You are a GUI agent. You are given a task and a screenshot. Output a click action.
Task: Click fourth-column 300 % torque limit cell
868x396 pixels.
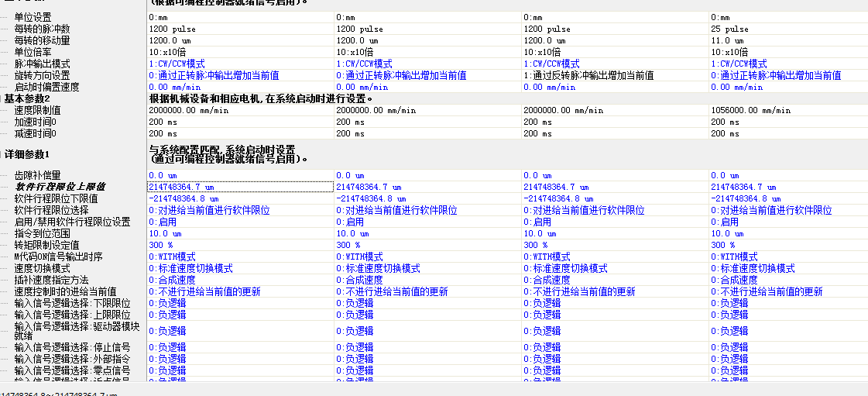(x=724, y=245)
